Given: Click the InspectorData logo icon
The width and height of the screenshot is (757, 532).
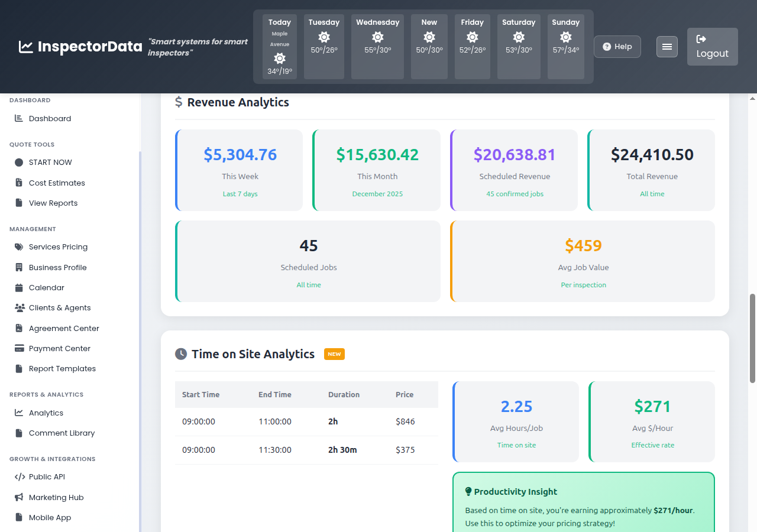Looking at the screenshot, I should coord(25,46).
